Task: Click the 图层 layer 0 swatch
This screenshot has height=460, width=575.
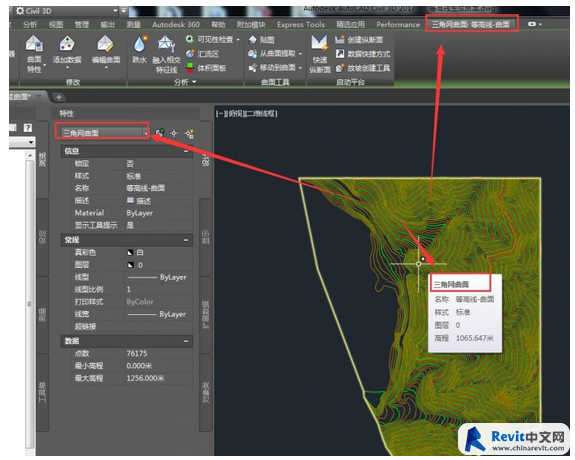Action: [x=130, y=265]
